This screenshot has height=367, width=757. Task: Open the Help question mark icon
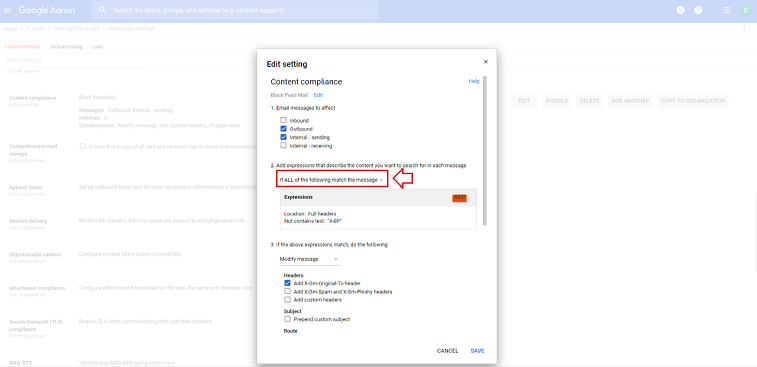pos(698,10)
